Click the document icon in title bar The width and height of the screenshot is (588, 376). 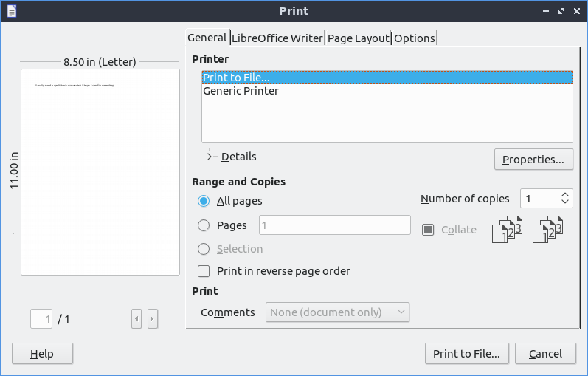coord(11,11)
